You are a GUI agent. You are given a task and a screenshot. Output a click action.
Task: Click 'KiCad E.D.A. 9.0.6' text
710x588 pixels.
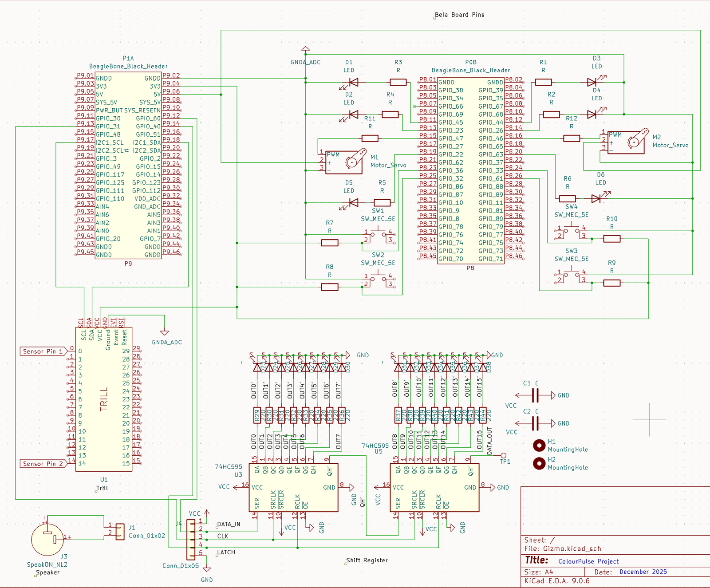557,581
